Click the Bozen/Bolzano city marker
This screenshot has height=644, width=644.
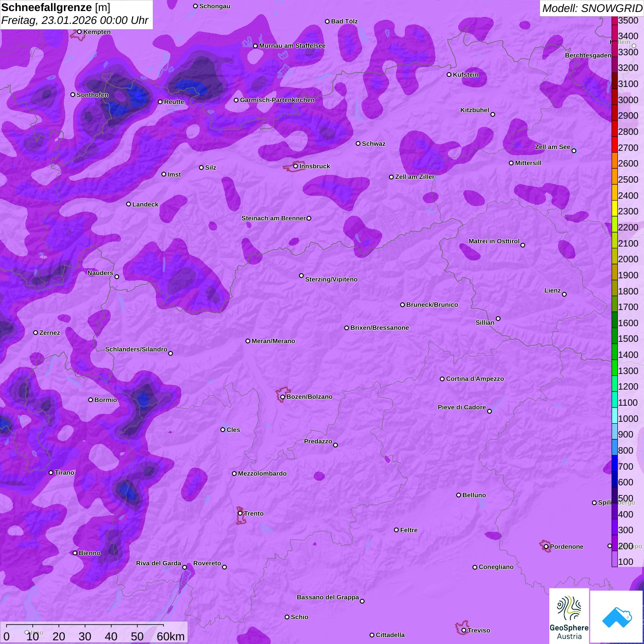tap(283, 397)
